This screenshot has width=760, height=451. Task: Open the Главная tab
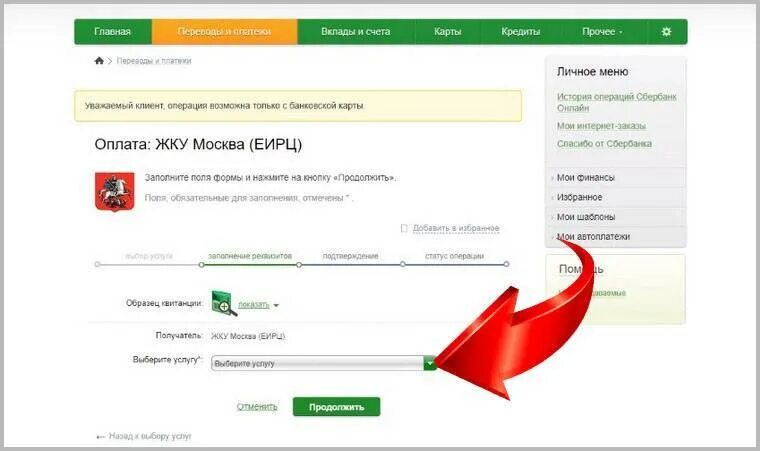point(112,32)
